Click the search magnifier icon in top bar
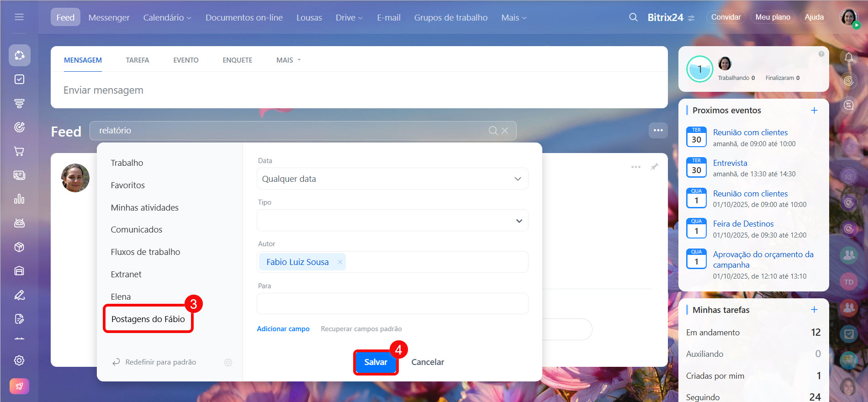This screenshot has height=402, width=868. 633,17
